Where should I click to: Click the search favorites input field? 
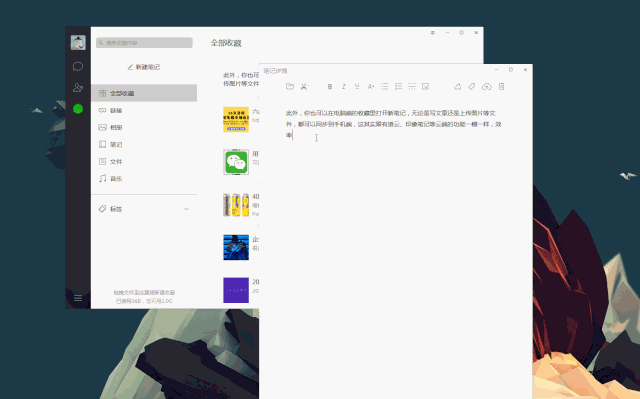(x=144, y=42)
